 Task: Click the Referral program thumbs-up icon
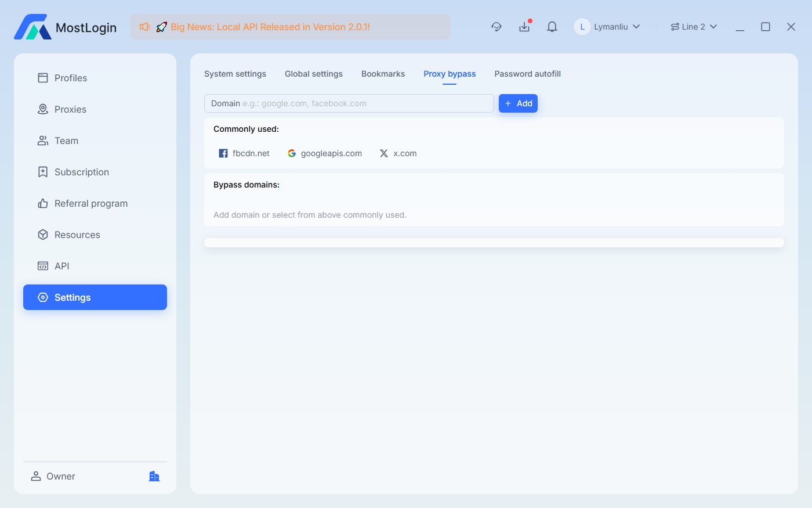43,203
